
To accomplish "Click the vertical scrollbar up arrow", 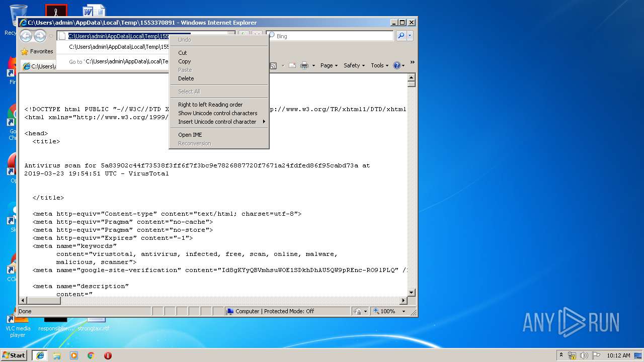I will tap(411, 77).
